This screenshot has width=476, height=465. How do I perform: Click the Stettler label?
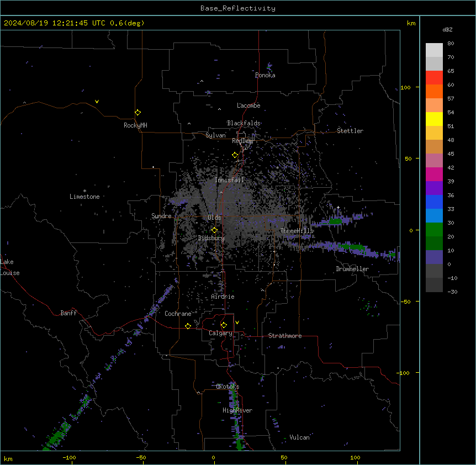click(350, 131)
